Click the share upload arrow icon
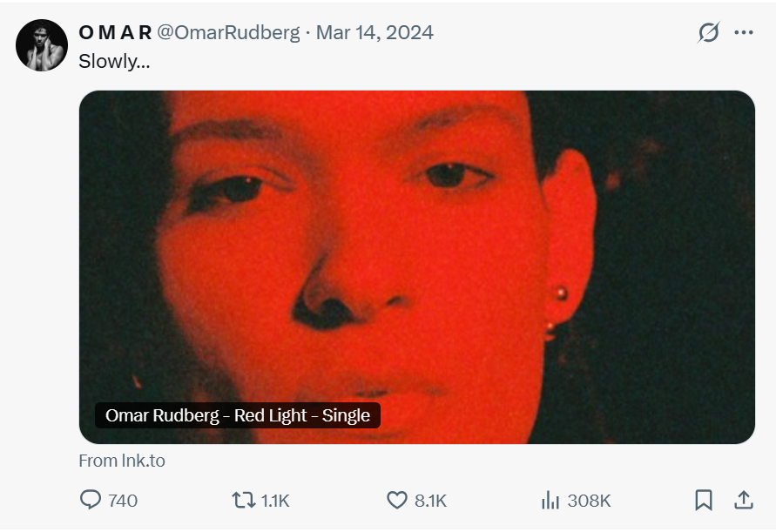The width and height of the screenshot is (776, 532). tap(743, 499)
